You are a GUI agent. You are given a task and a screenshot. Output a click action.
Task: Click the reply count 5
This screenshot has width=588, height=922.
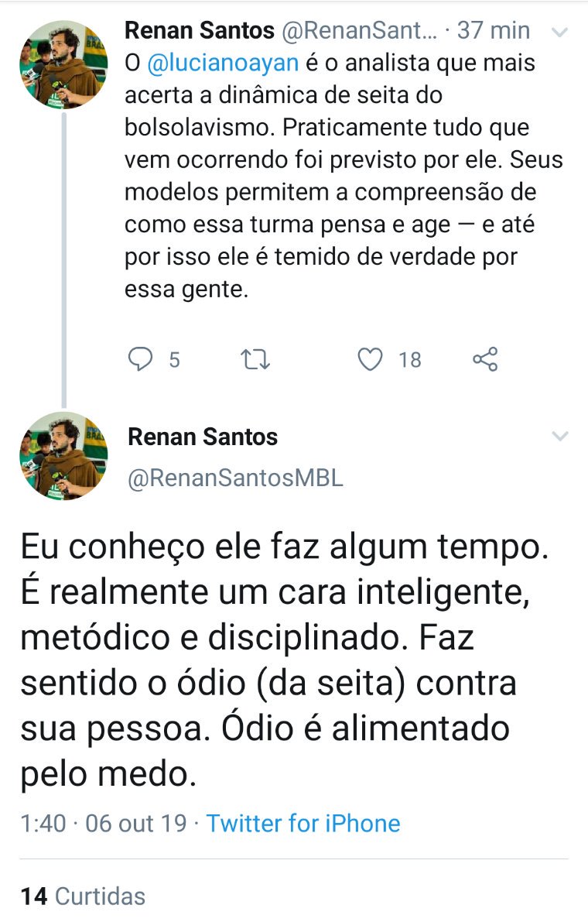coord(174,360)
